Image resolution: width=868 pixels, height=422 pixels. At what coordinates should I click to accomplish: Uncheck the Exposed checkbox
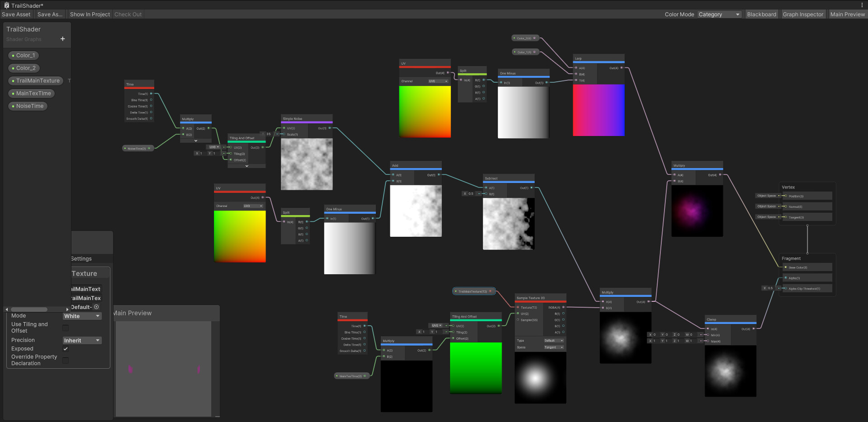coord(66,348)
